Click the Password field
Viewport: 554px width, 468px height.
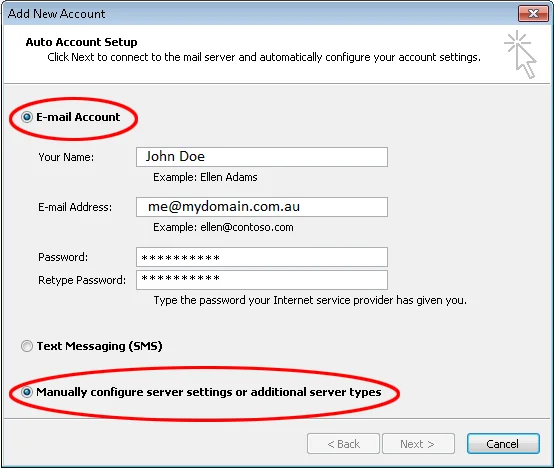(x=262, y=257)
